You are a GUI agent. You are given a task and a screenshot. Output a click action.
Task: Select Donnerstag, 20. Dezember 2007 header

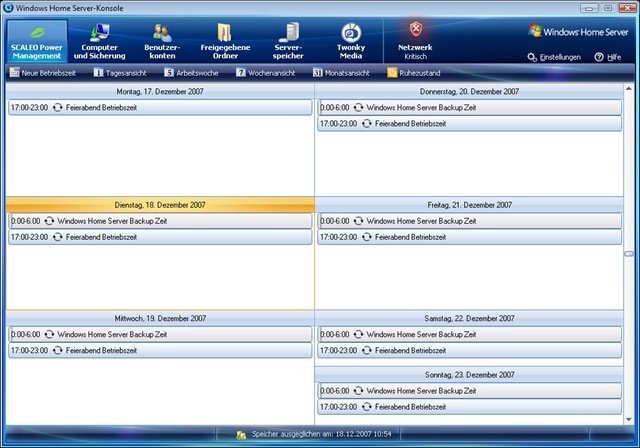coord(469,91)
